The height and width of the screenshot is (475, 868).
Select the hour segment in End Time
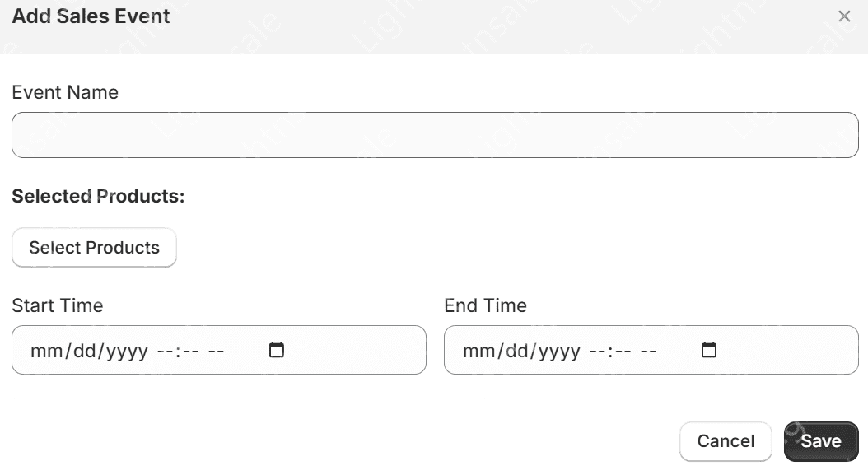(597, 351)
